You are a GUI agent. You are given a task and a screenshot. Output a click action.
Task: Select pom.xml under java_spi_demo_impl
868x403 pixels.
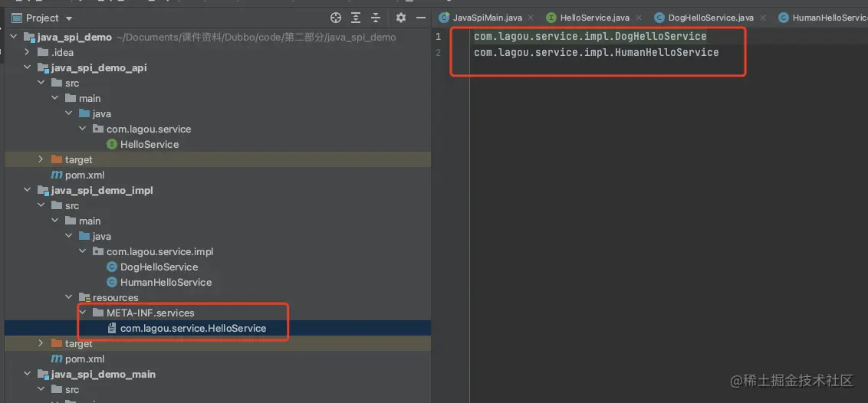coord(84,359)
